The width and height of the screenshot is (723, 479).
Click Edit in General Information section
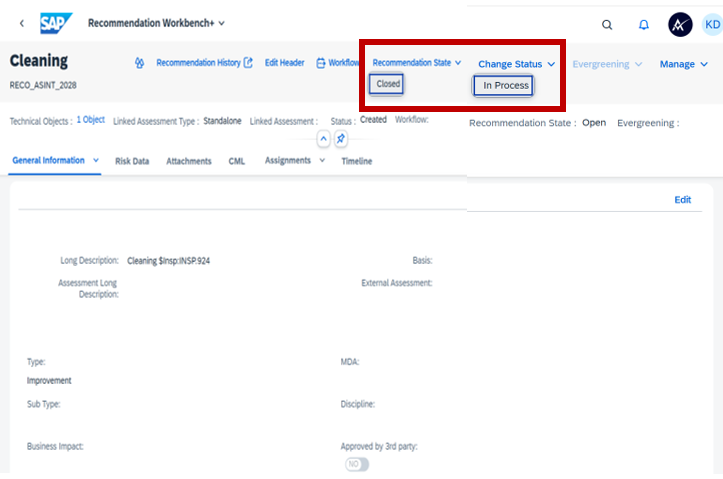pyautogui.click(x=682, y=200)
